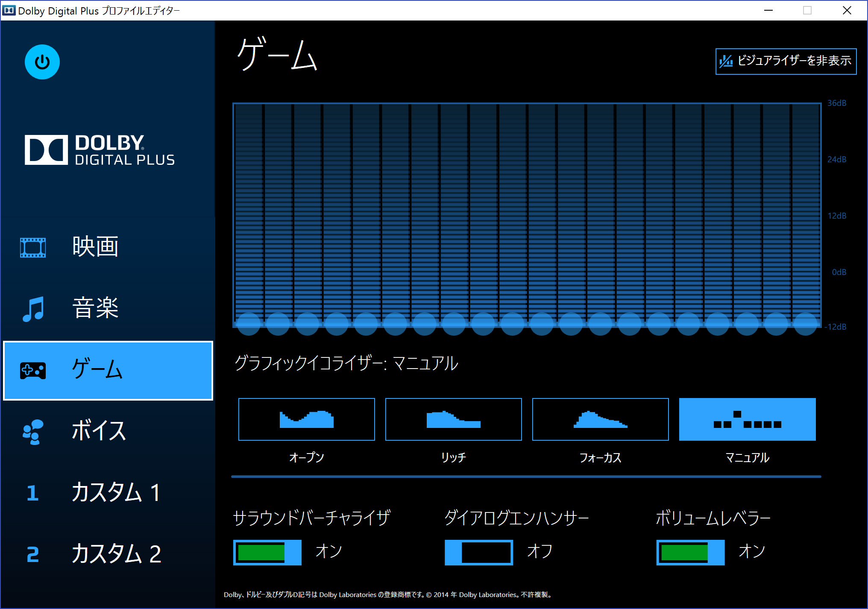Toggle the ボリュームレベラー switch
The width and height of the screenshot is (868, 609).
pyautogui.click(x=690, y=553)
